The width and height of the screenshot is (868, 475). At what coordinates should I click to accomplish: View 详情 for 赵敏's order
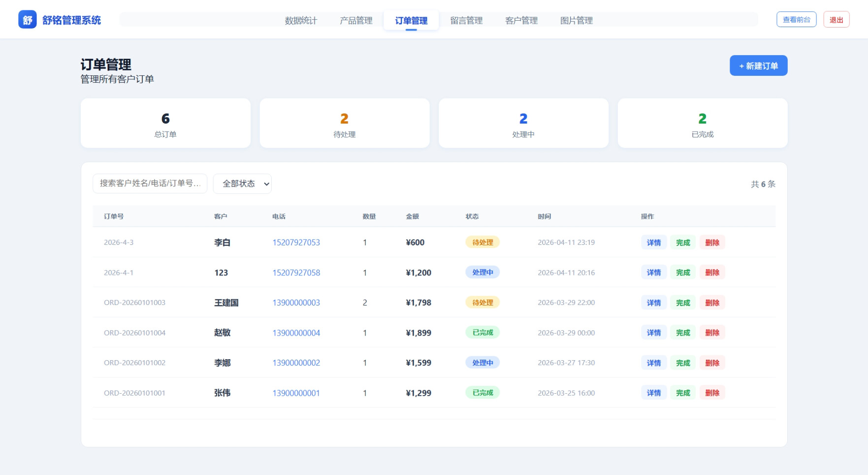point(653,333)
